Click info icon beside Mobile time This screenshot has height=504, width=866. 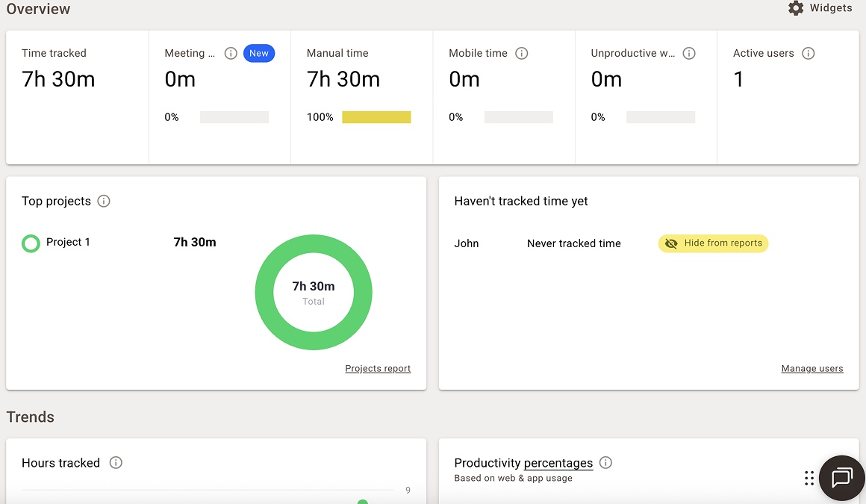pos(522,53)
